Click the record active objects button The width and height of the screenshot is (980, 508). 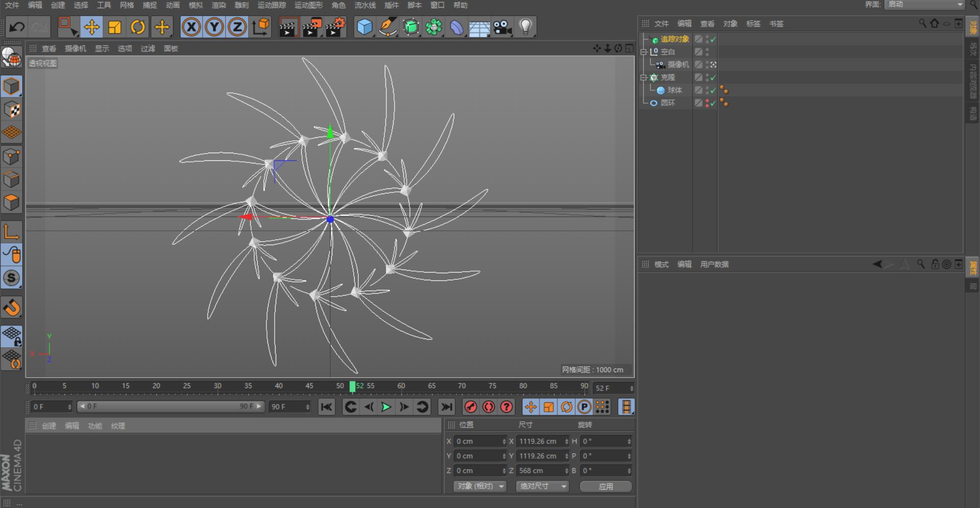471,407
